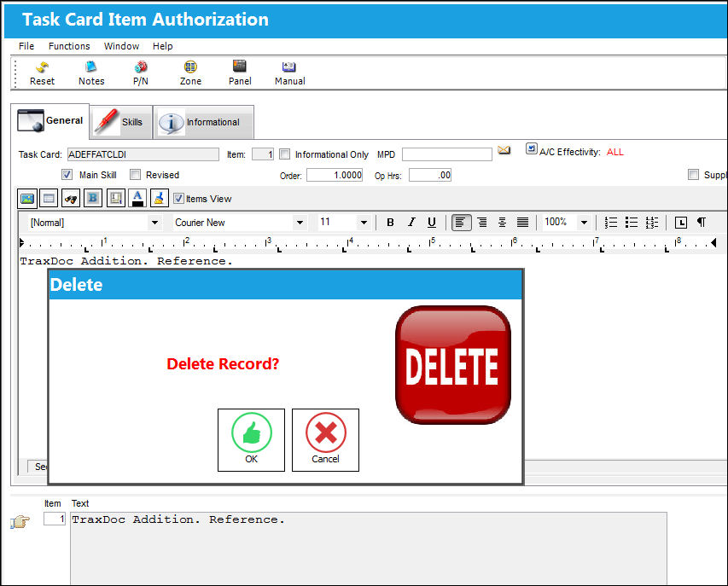Switch to the Skills tab
The height and width of the screenshot is (586, 728).
120,122
